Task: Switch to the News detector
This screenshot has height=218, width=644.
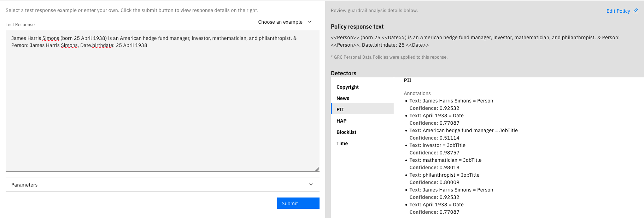Action: (343, 98)
